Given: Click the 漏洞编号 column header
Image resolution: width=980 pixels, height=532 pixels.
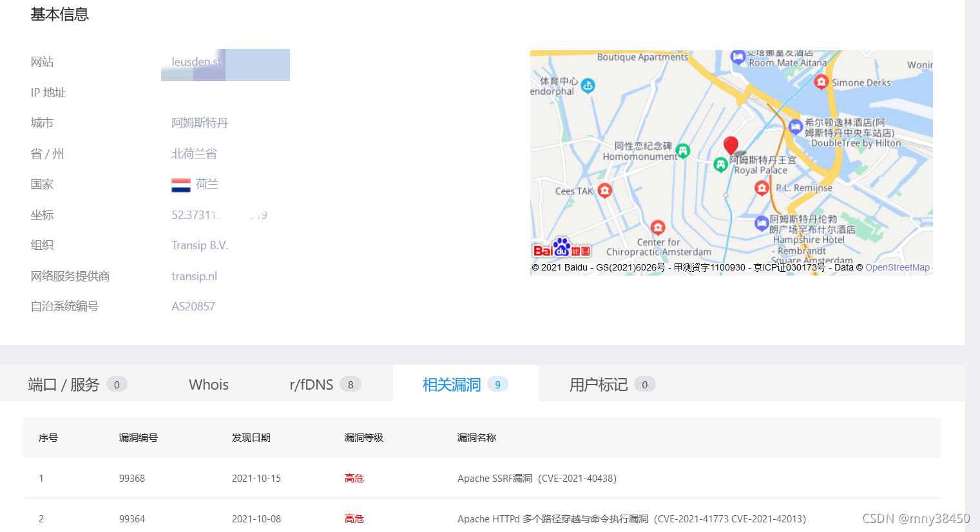Looking at the screenshot, I should [139, 437].
